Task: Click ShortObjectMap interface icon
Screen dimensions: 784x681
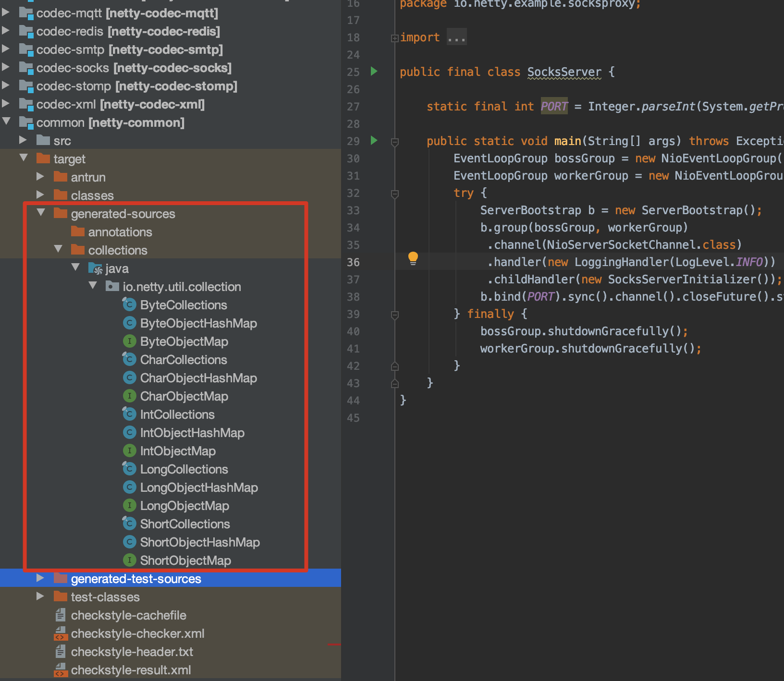Action: pos(129,560)
